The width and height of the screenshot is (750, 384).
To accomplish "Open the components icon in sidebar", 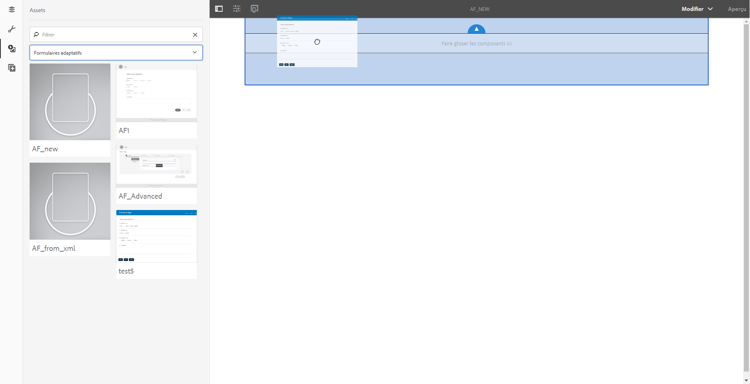I will point(11,68).
